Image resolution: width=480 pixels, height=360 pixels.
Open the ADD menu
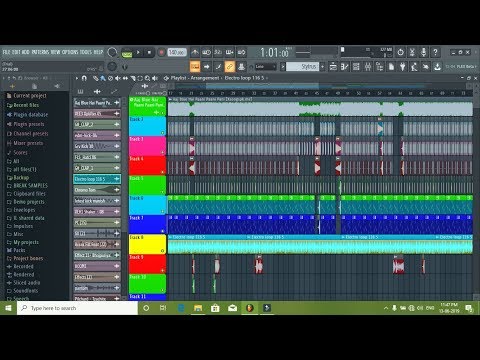tap(26, 52)
